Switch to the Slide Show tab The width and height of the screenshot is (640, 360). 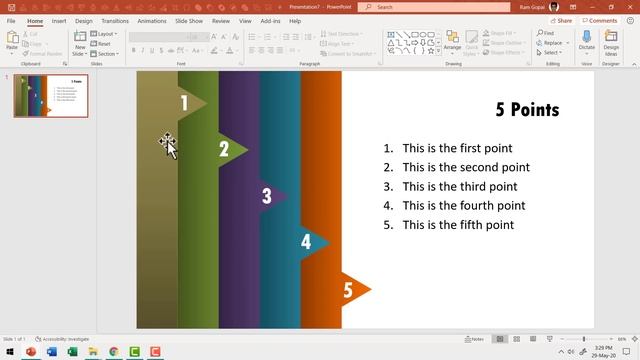coord(189,21)
